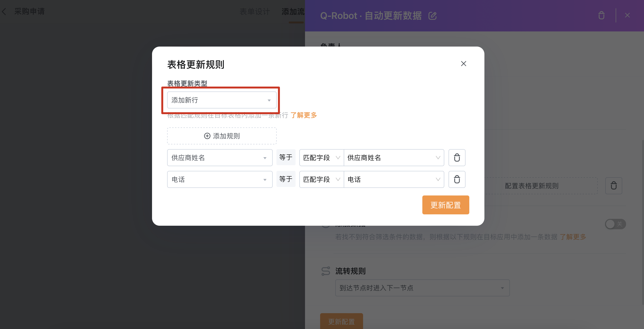Delete the 供应商姓名 rule row
The width and height of the screenshot is (644, 329).
coord(457,158)
